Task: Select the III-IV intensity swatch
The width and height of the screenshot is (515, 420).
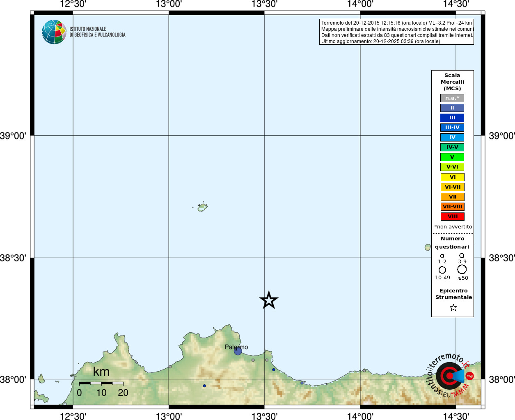Action: click(452, 128)
